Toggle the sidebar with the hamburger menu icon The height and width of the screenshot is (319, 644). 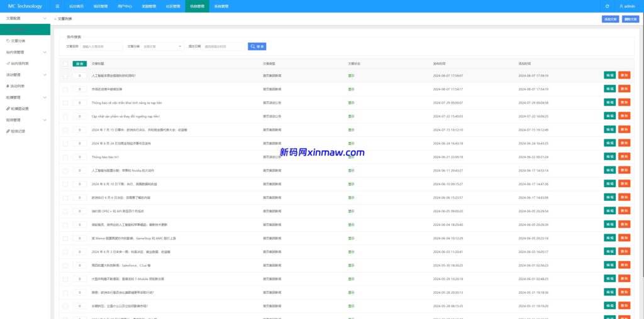point(57,6)
